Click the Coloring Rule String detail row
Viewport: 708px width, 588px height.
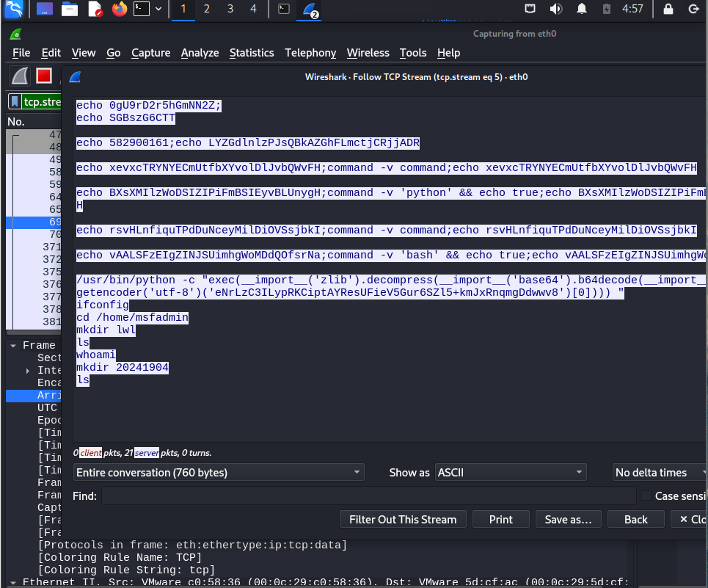point(126,570)
